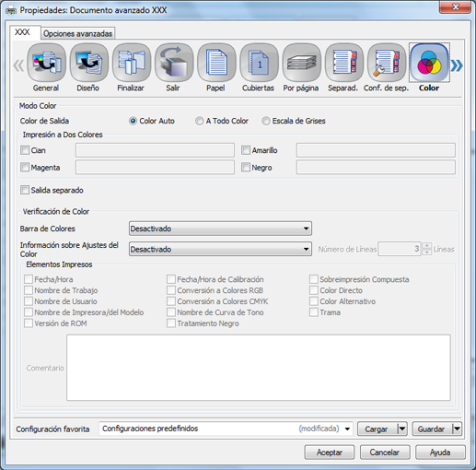Open the General settings icon

(46, 63)
